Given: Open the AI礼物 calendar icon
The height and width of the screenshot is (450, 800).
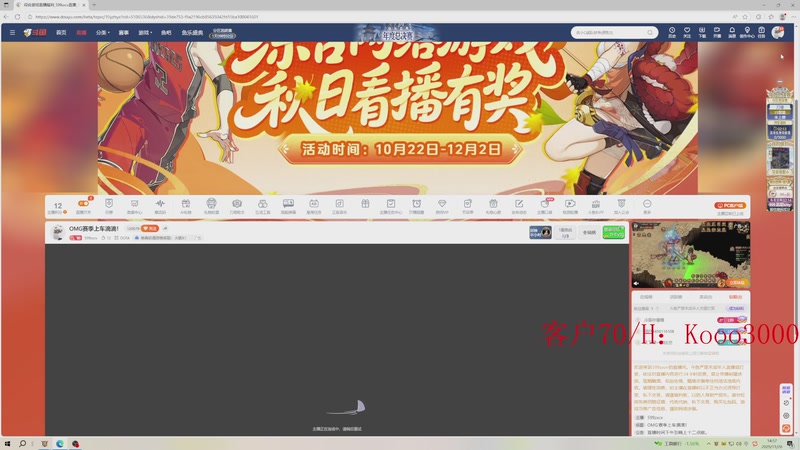Looking at the screenshot, I should pyautogui.click(x=186, y=206).
